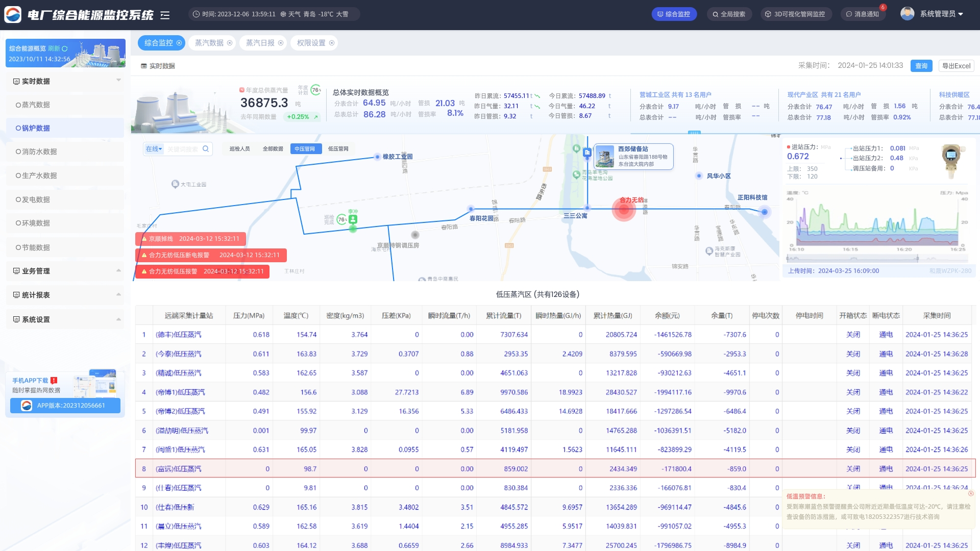The height and width of the screenshot is (551, 980).
Task: Drag the pressure trend chart slider
Action: [x=915, y=258]
